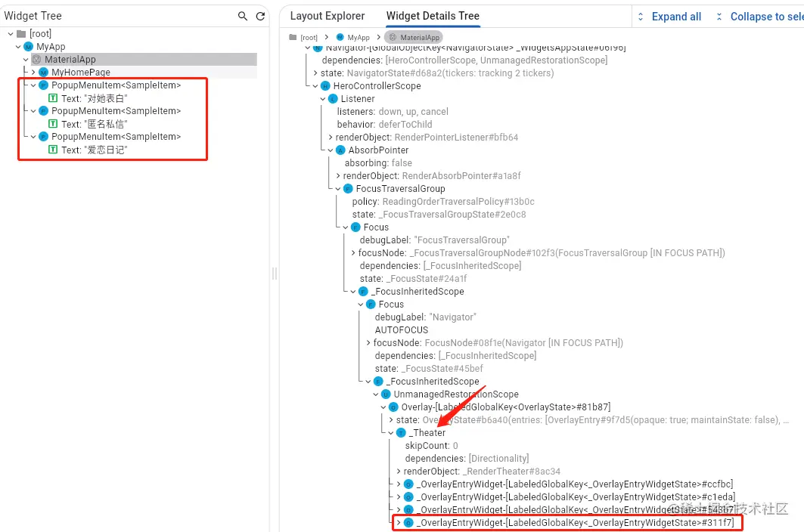Click the panel splitter handle between trees
The image size is (804, 532).
click(x=275, y=274)
